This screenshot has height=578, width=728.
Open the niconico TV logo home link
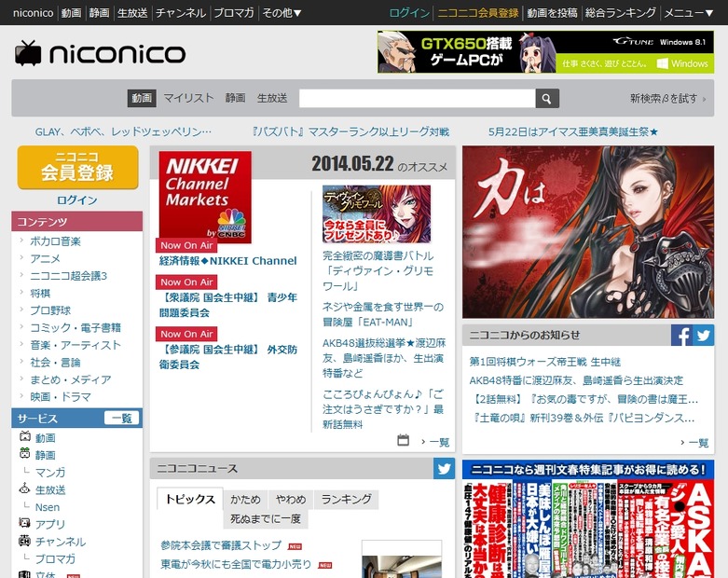tap(101, 53)
